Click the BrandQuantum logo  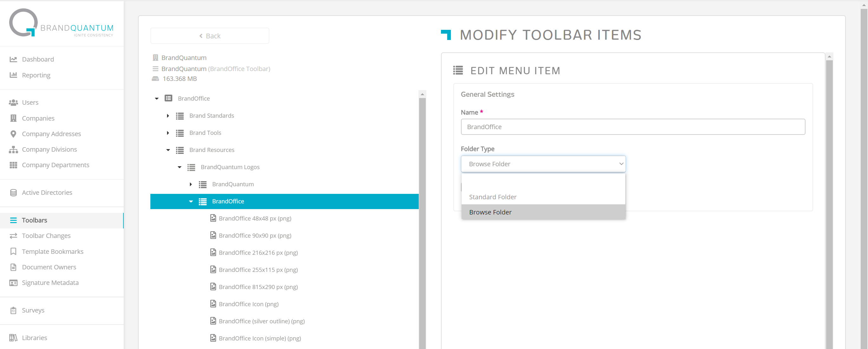pyautogui.click(x=61, y=23)
